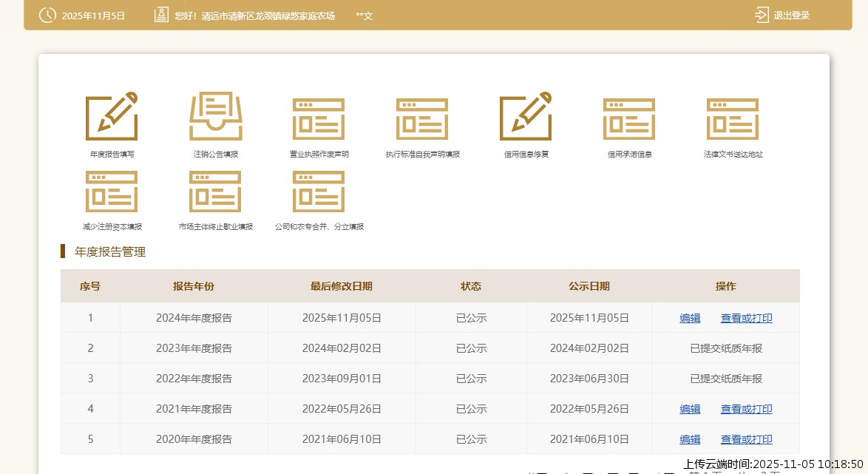This screenshot has width=868, height=474.
Task: Select the 信用信息修复 icon
Action: pos(526,117)
